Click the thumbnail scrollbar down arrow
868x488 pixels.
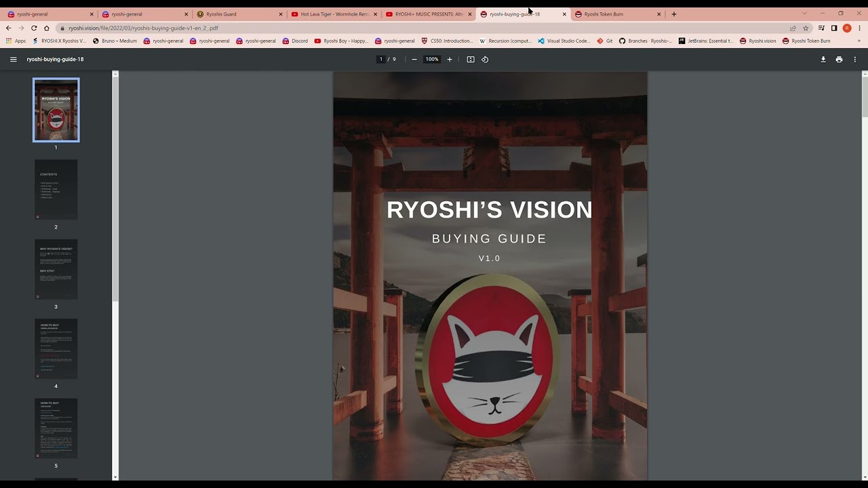coord(115,477)
